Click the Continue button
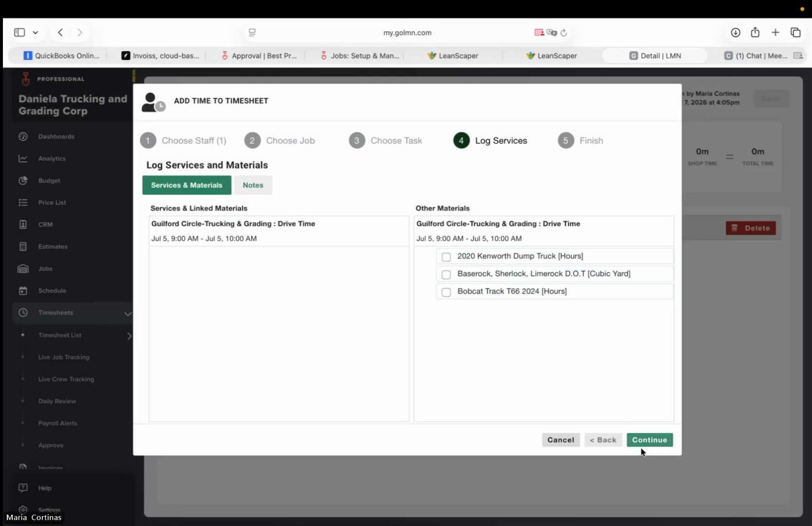 coord(649,440)
